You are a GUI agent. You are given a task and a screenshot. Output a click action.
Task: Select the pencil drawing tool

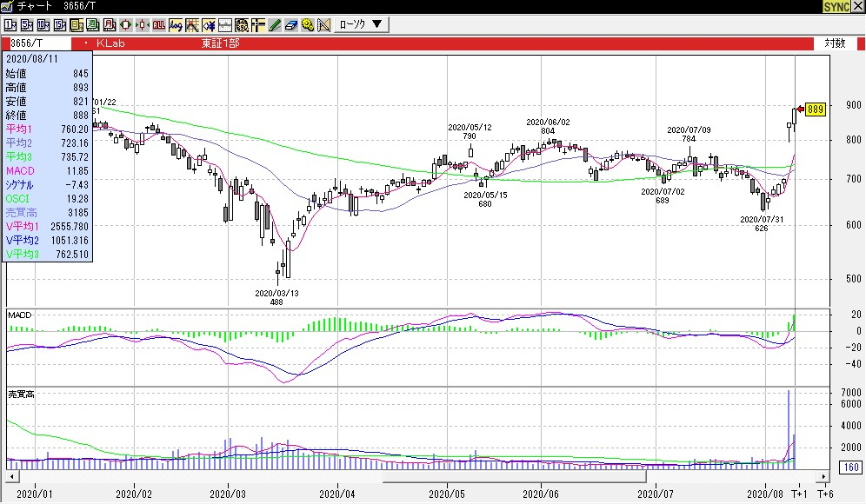[x=274, y=24]
